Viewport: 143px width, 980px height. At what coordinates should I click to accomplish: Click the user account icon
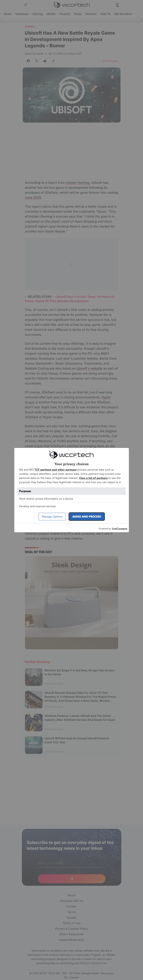117,5
